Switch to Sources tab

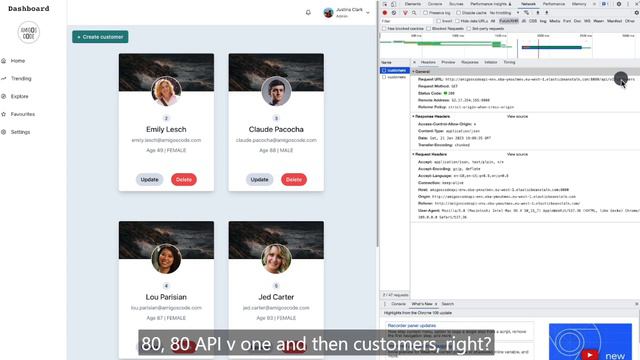pos(456,4)
